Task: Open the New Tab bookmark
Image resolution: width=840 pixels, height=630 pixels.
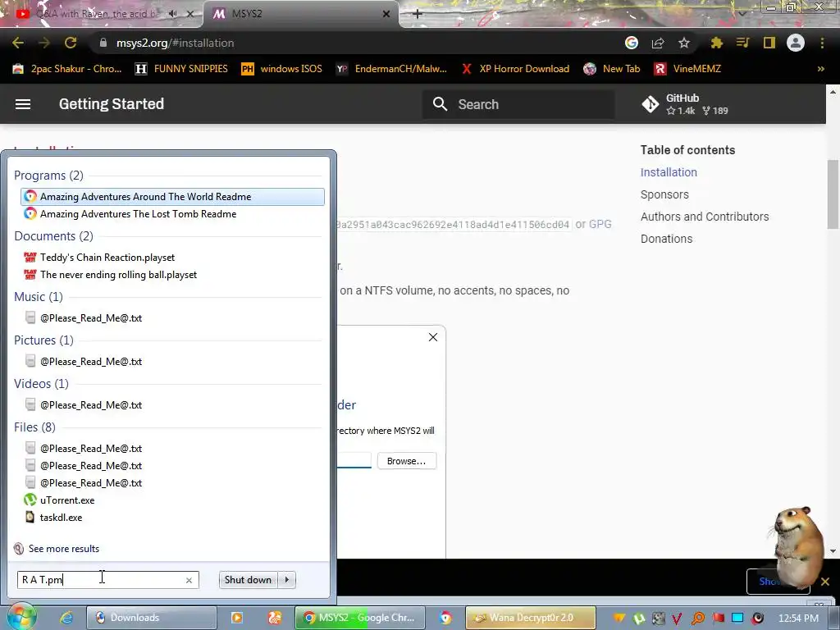Action: pyautogui.click(x=612, y=69)
